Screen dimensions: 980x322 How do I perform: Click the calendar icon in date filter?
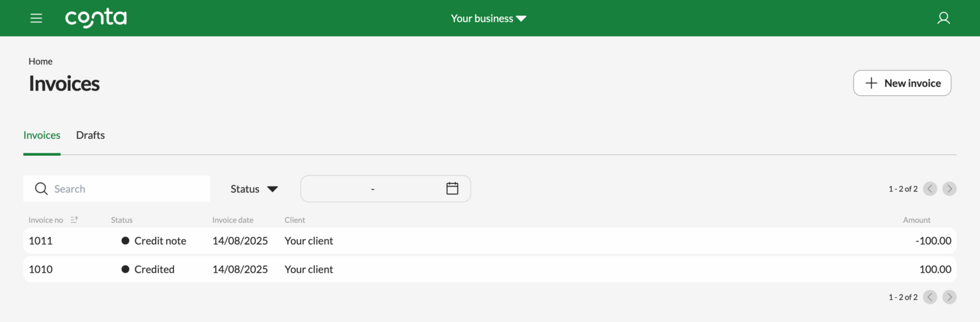pyautogui.click(x=452, y=188)
